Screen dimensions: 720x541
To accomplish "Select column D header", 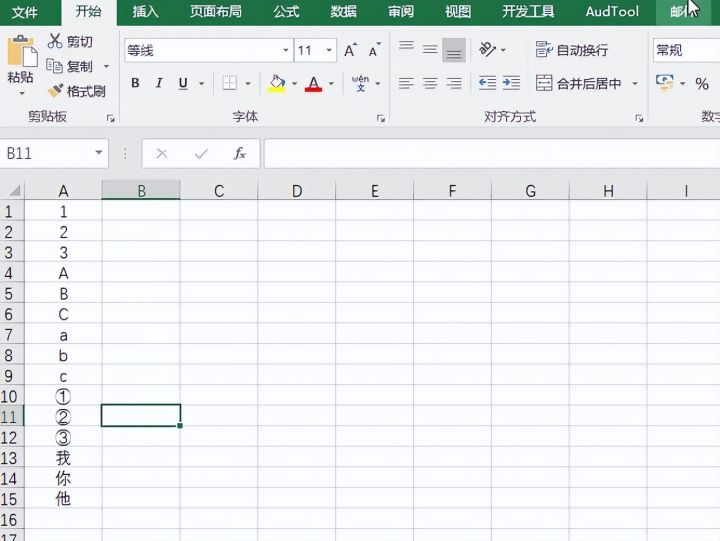I will [x=297, y=191].
